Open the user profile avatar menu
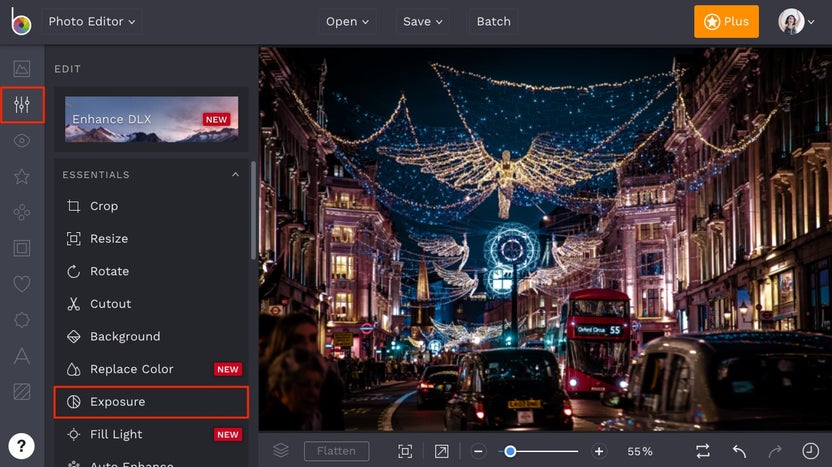Image resolution: width=832 pixels, height=467 pixels. pyautogui.click(x=796, y=22)
